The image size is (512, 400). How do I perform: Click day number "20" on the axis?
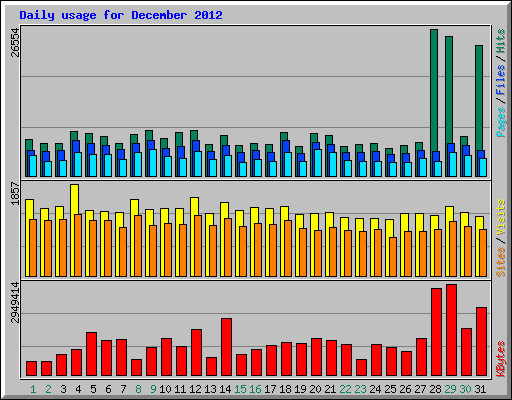click(x=315, y=389)
